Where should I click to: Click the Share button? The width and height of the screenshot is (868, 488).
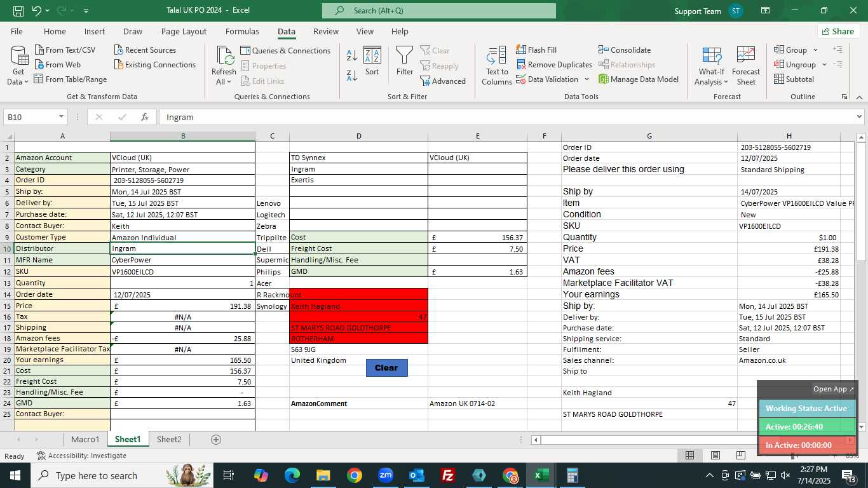(x=838, y=31)
